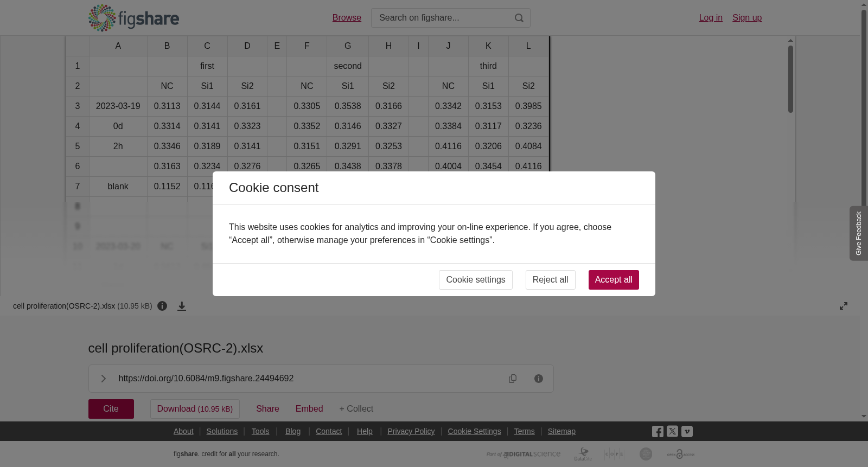Click the DOI URL text
This screenshot has width=868, height=467.
(206, 379)
